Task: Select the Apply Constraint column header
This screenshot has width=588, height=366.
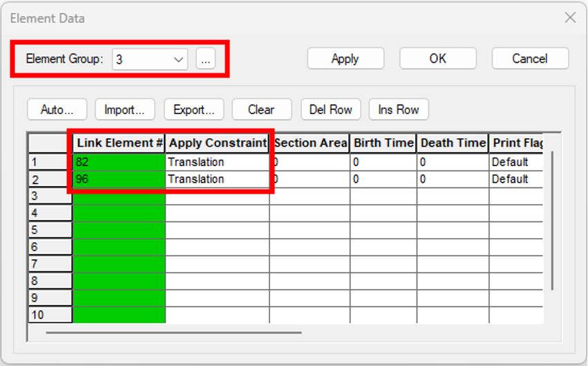Action: pos(218,143)
